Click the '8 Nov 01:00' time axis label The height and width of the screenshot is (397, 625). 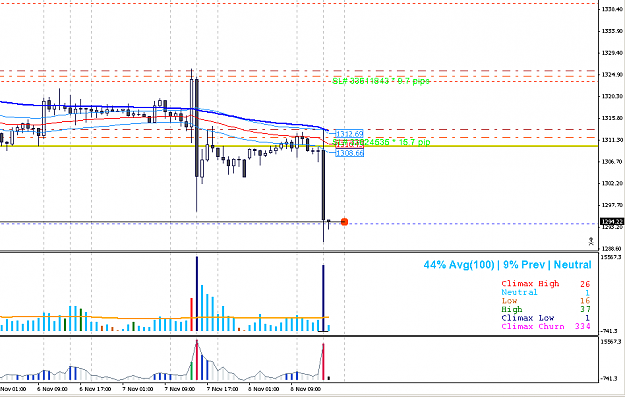[x=263, y=389]
